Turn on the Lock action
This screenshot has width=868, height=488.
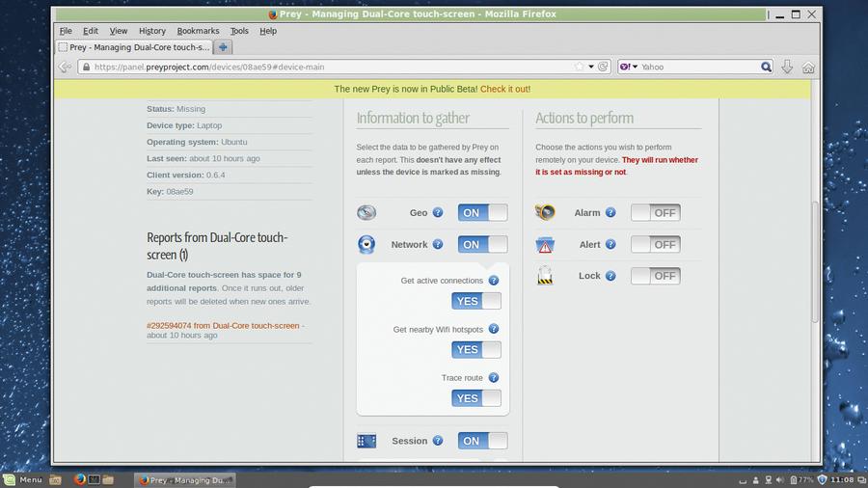point(656,276)
